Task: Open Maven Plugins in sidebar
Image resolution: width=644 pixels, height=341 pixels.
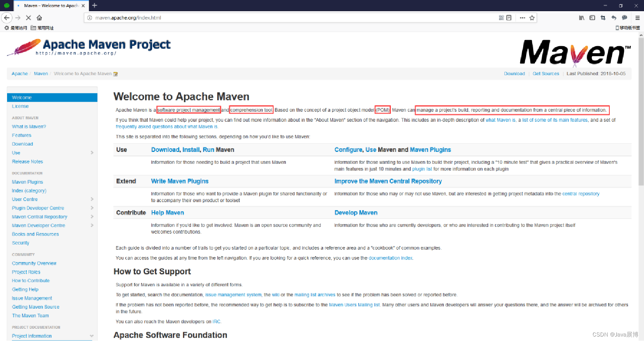Action: [x=28, y=182]
